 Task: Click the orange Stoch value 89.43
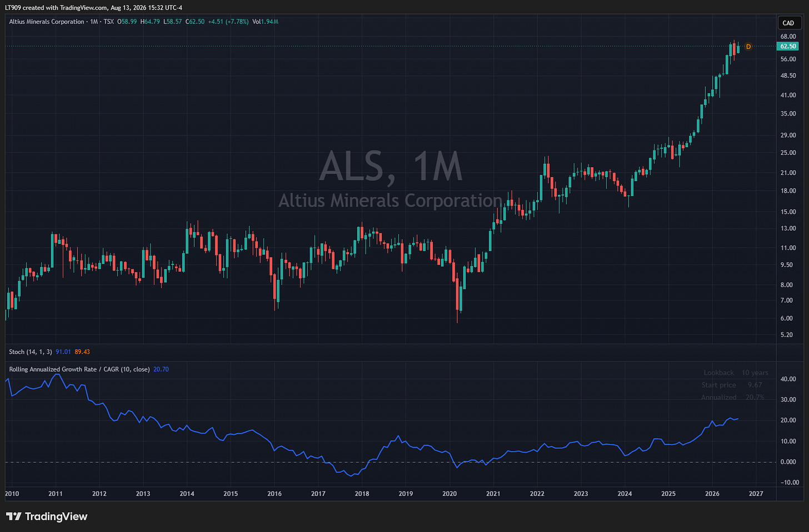click(82, 352)
